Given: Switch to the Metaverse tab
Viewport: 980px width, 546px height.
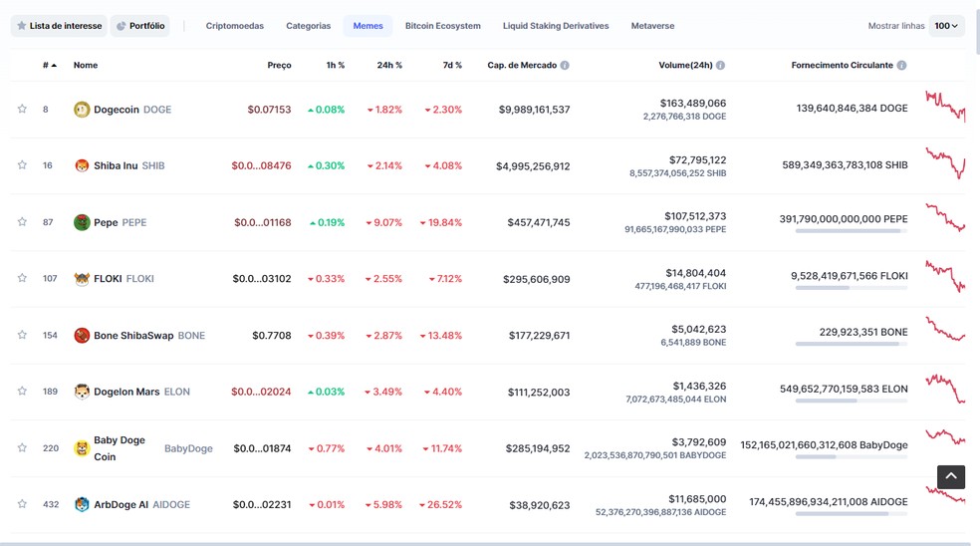Looking at the screenshot, I should click(x=652, y=26).
